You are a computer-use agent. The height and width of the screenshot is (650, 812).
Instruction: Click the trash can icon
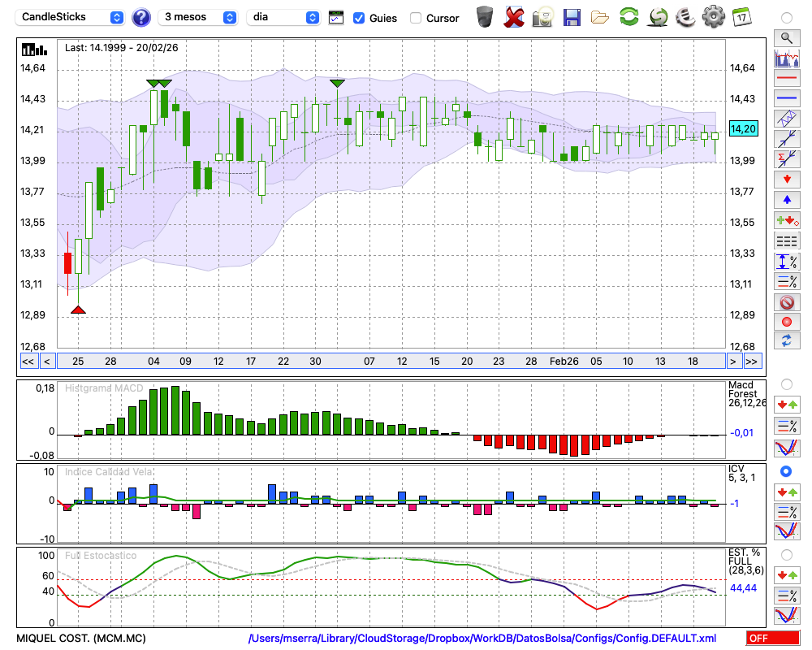pyautogui.click(x=485, y=17)
